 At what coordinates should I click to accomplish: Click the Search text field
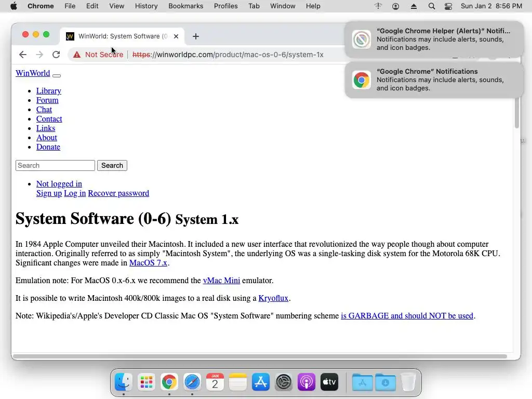55,166
